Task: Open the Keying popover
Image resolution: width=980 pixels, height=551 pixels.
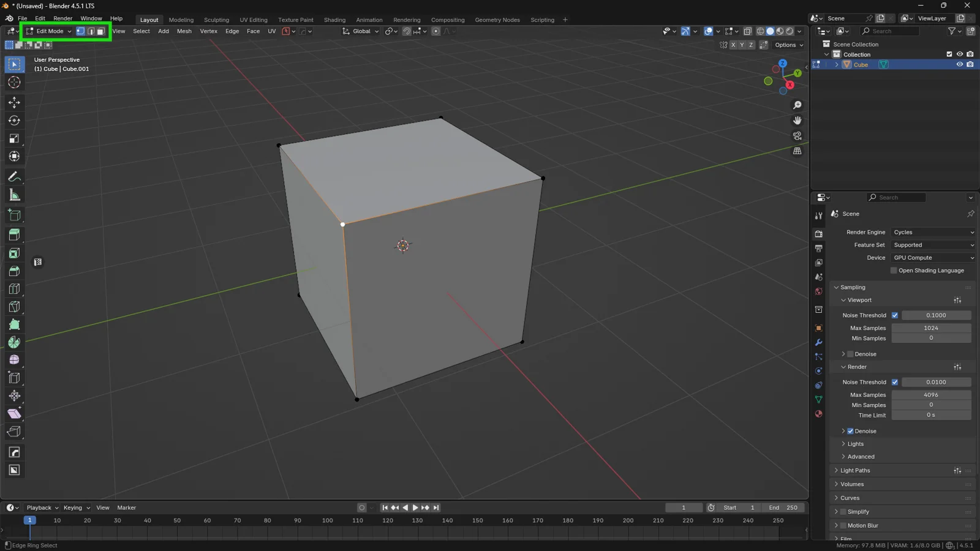Action: tap(77, 508)
